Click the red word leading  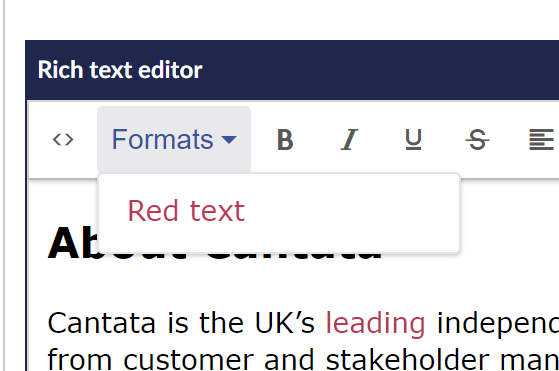point(375,323)
